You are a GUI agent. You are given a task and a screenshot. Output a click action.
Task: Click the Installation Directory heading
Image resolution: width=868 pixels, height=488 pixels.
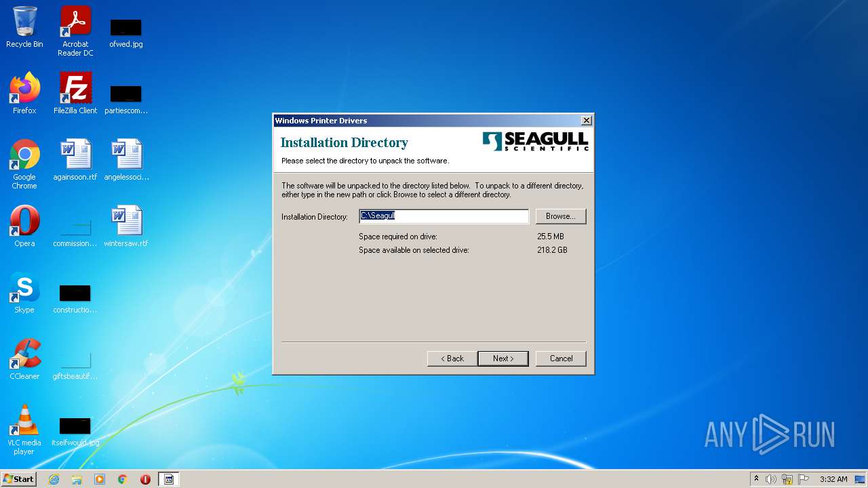[x=344, y=142]
